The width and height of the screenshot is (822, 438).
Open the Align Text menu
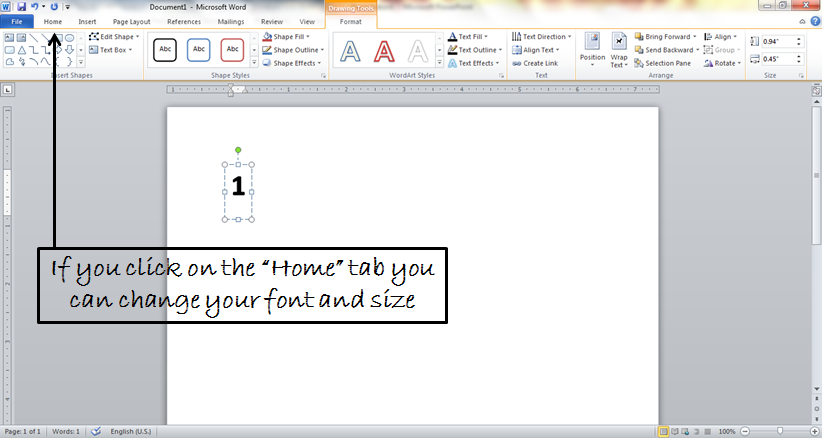(x=535, y=50)
